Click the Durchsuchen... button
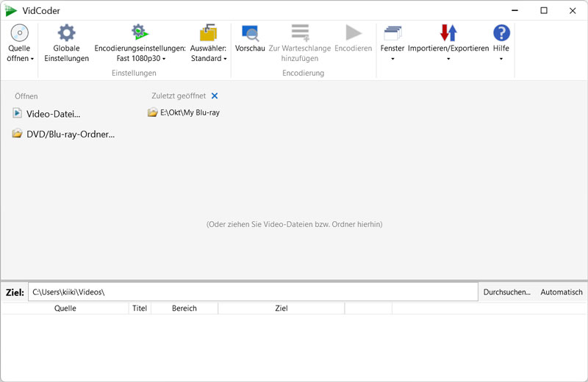Image resolution: width=588 pixels, height=382 pixels. coord(506,292)
